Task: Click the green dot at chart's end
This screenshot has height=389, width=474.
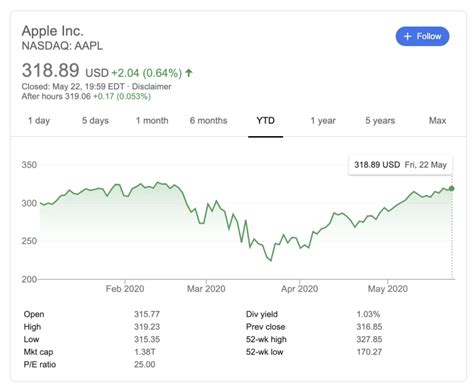Action: coord(452,189)
